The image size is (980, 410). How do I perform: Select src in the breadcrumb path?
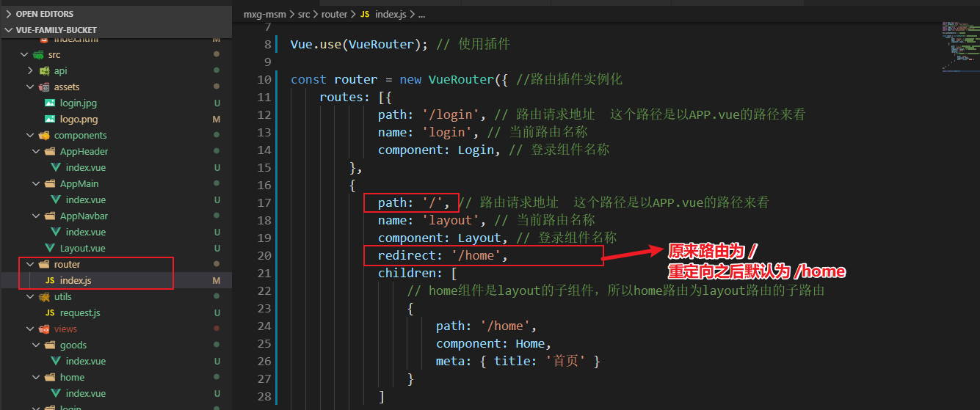click(x=304, y=14)
